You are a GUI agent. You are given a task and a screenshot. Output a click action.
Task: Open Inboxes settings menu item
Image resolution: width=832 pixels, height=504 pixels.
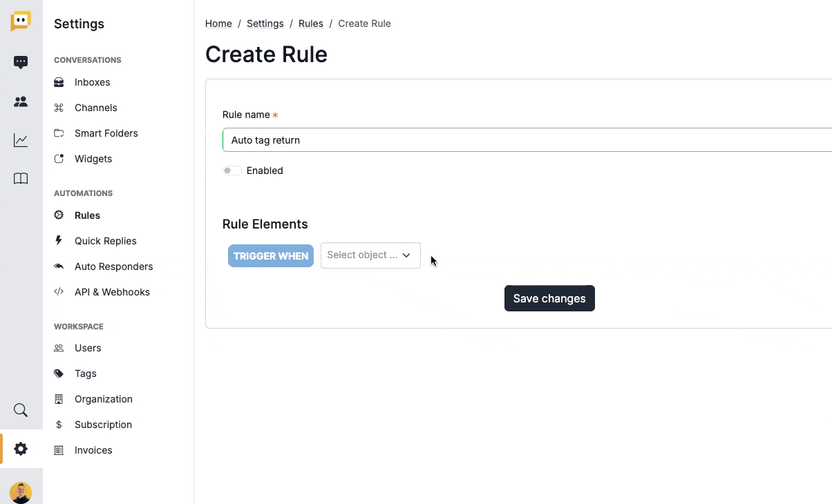[x=92, y=82]
